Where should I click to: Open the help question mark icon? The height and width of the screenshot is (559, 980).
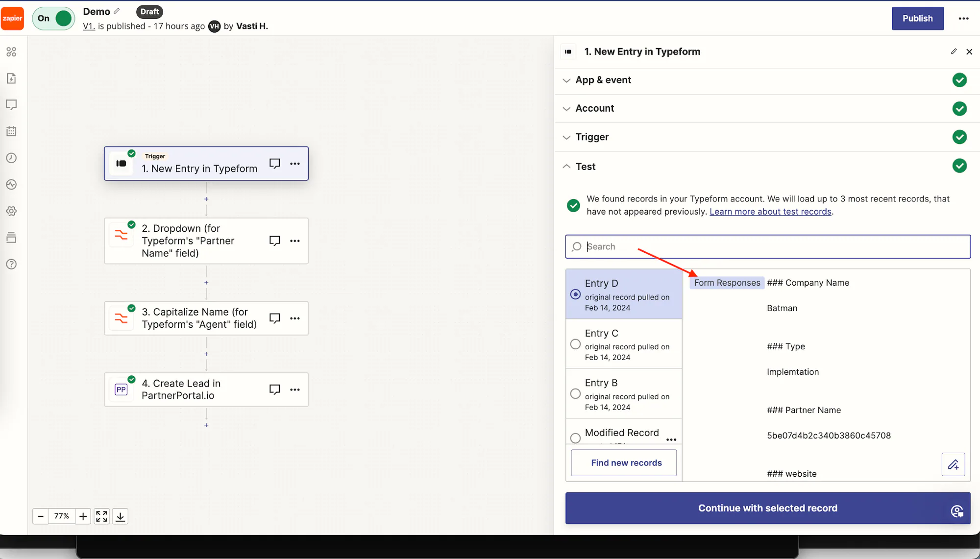11,264
